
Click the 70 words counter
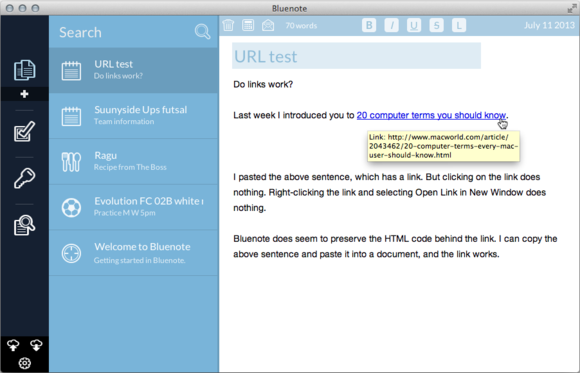301,26
